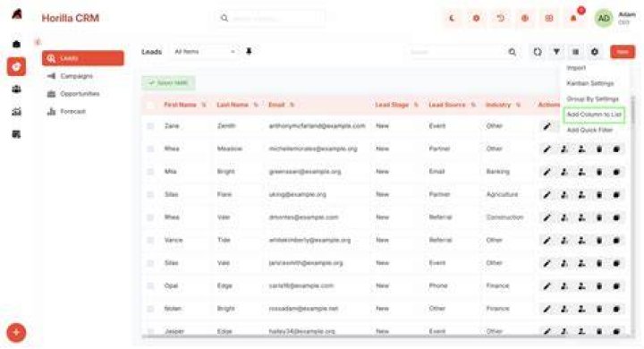Click the Agriculture industry cell
644x349 pixels.
pyautogui.click(x=502, y=194)
